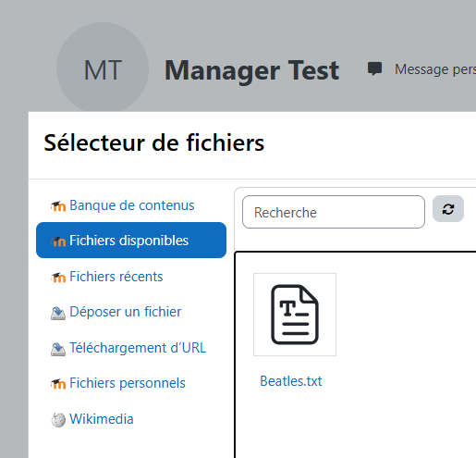Click the message bubble icon near Manager Test
Screen dimensions: 476x458
pos(374,68)
